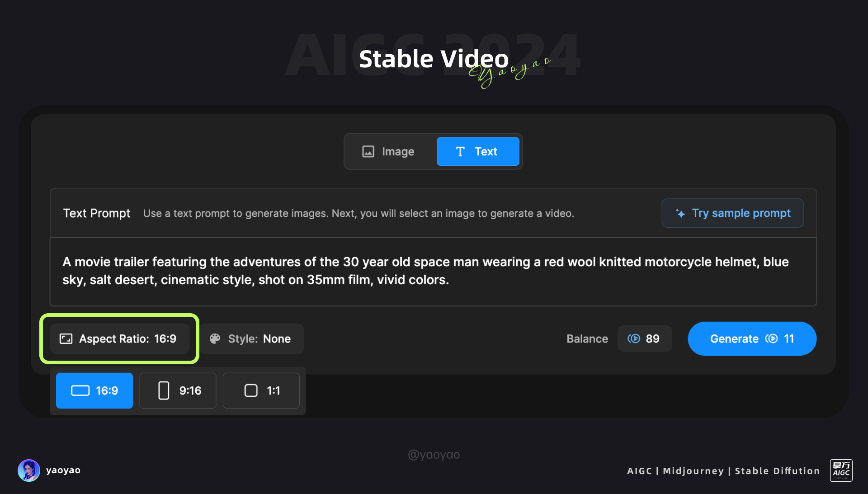Open the Aspect Ratio dropdown
Screen dimensions: 868x494
pos(119,339)
